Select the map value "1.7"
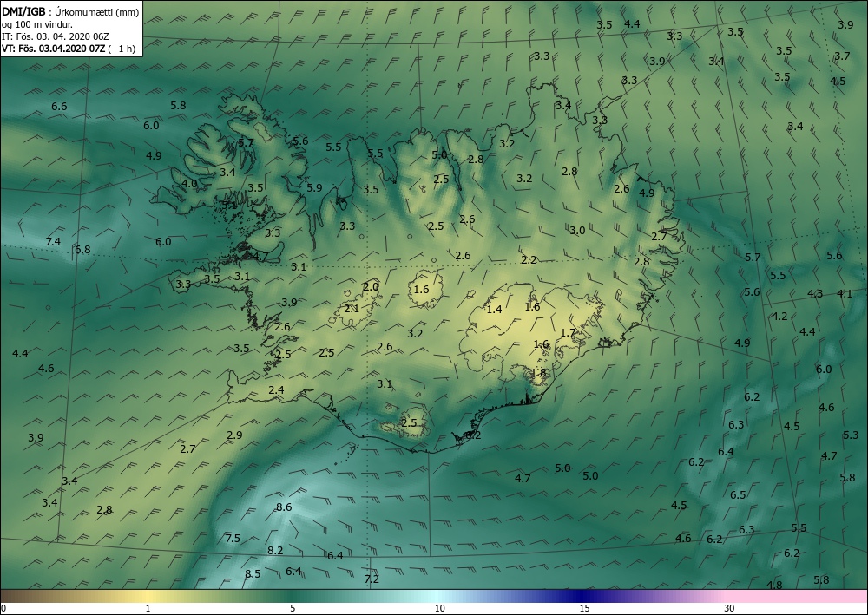Image resolution: width=868 pixels, height=615 pixels. pyautogui.click(x=568, y=332)
